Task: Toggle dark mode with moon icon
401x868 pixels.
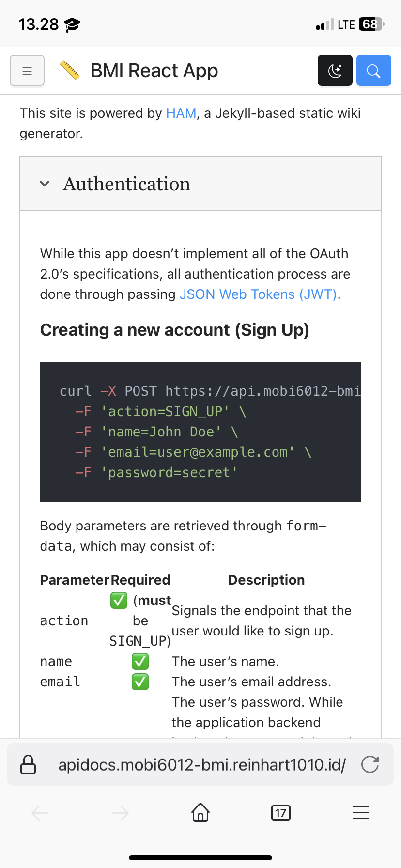Action: [335, 71]
